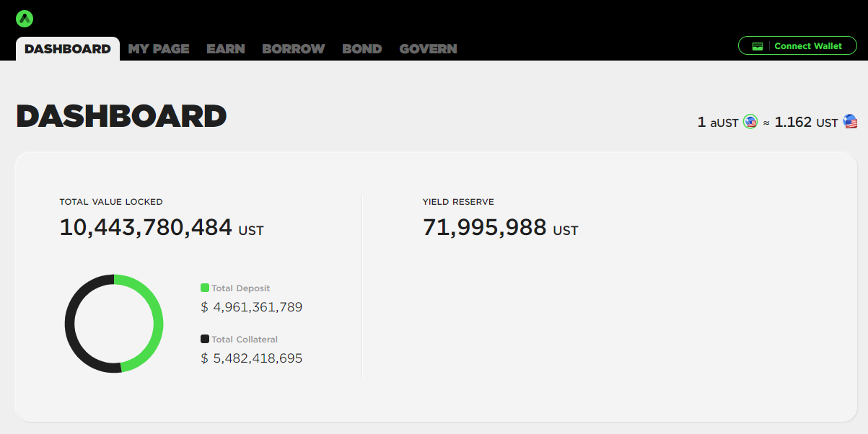The height and width of the screenshot is (434, 868).
Task: Open the DASHBOARD tab
Action: (x=68, y=49)
